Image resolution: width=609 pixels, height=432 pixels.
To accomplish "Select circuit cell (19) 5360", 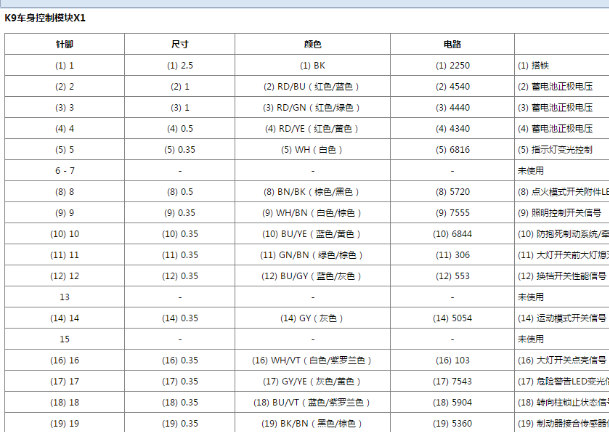I will tap(452, 423).
